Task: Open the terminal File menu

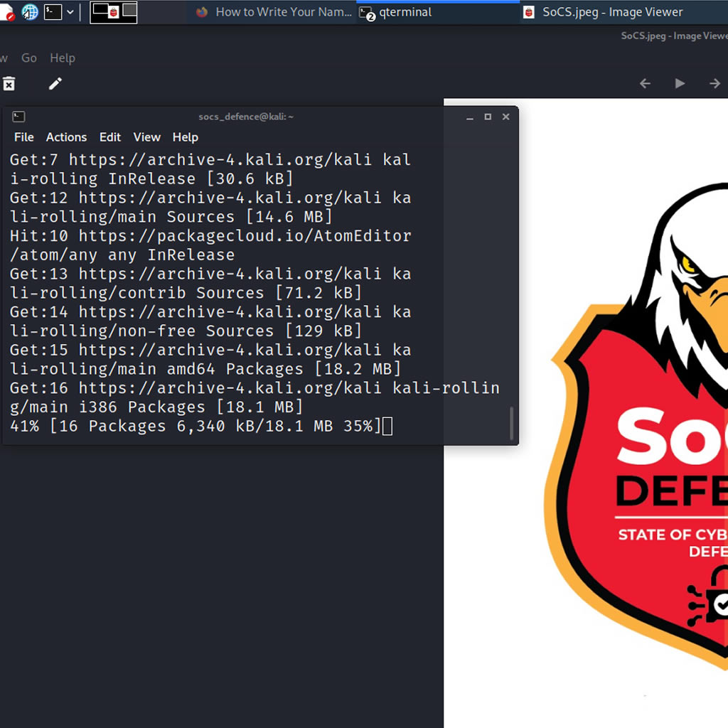Action: click(23, 137)
